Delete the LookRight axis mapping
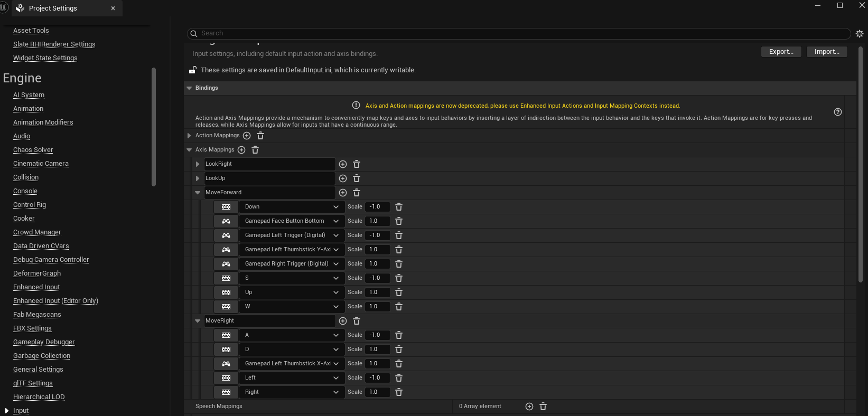 tap(357, 164)
